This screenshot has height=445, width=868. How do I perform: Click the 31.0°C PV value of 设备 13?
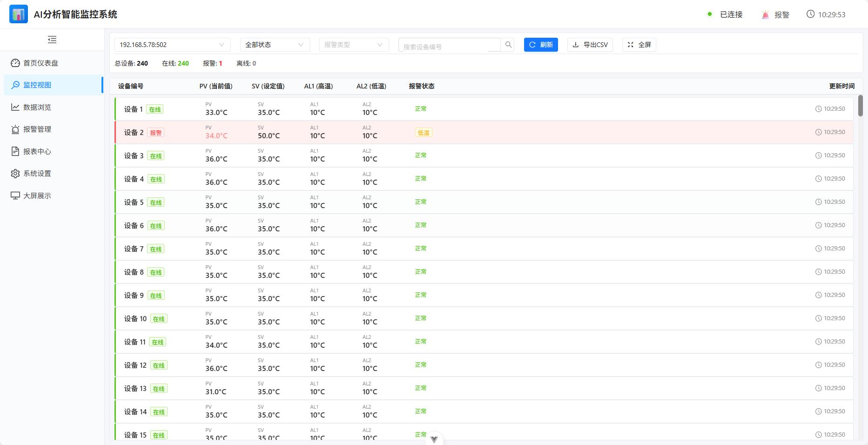tap(216, 392)
